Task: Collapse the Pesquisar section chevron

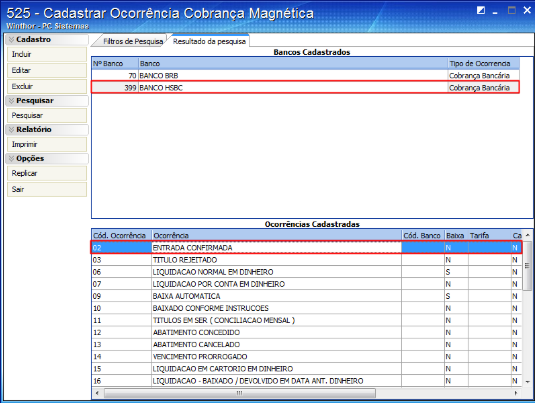Action: [12, 101]
